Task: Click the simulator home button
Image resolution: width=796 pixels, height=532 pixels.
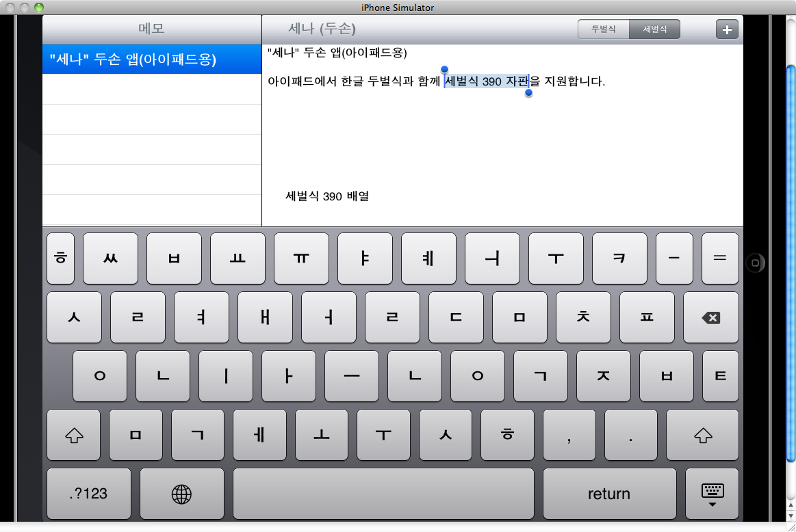Action: point(754,262)
